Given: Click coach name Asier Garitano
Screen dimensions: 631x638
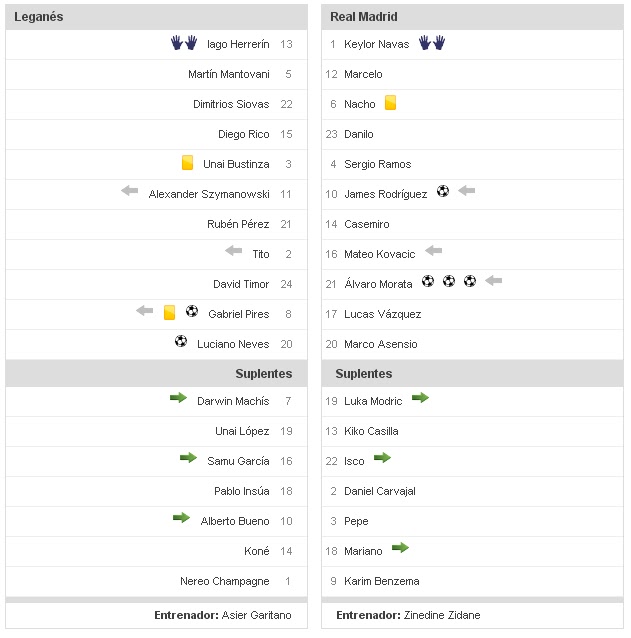Looking at the screenshot, I should pos(258,615).
